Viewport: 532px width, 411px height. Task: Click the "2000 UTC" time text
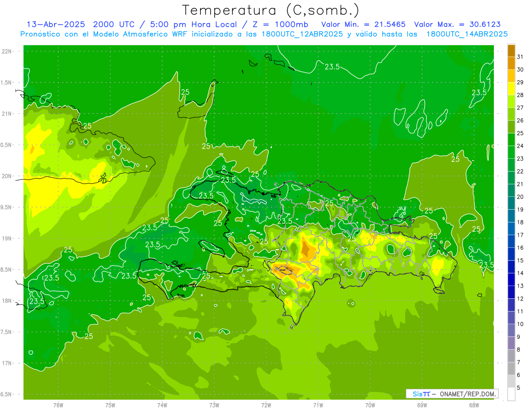113,24
